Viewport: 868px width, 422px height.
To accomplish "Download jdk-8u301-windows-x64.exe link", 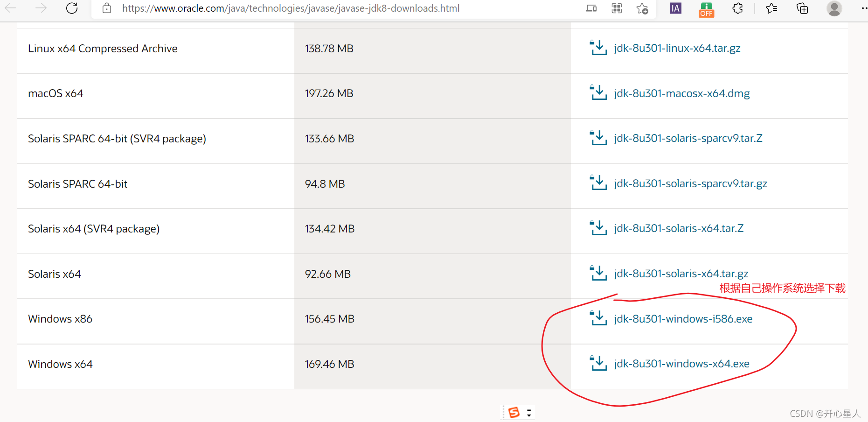I will (681, 364).
